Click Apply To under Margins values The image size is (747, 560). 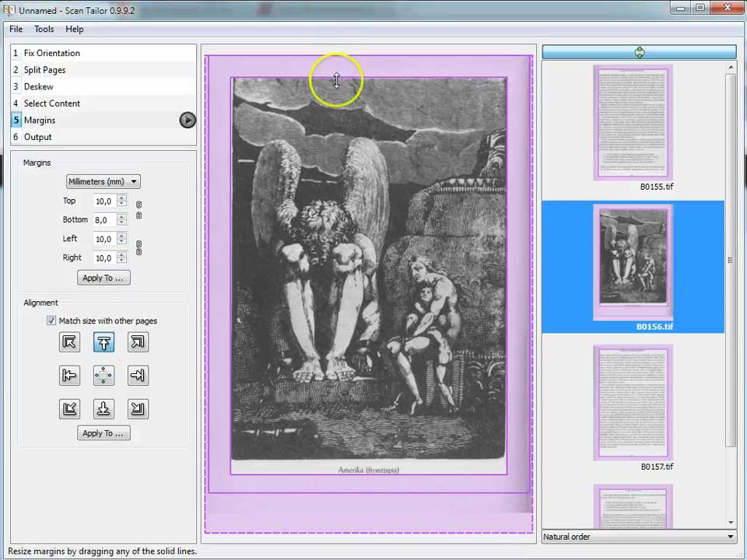pyautogui.click(x=103, y=278)
